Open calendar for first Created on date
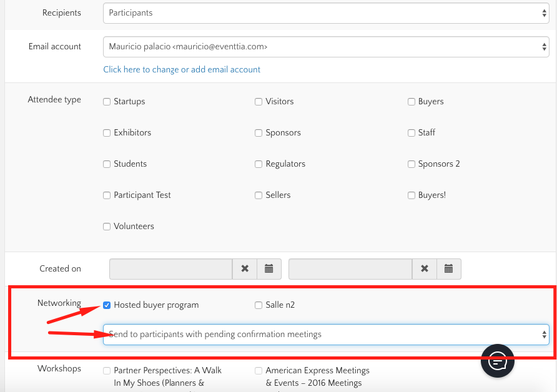This screenshot has width=557, height=392. [x=269, y=268]
